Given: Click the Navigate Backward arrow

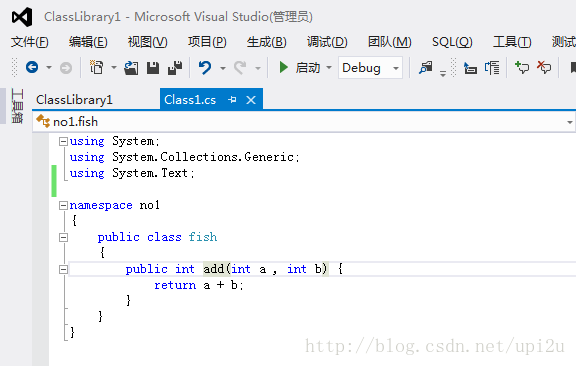Looking at the screenshot, I should tap(32, 67).
